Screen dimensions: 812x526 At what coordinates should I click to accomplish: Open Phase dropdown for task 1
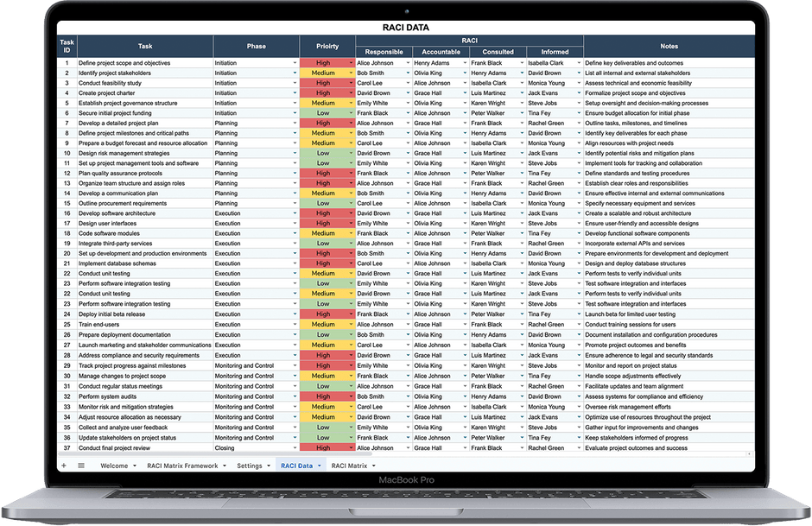(295, 63)
